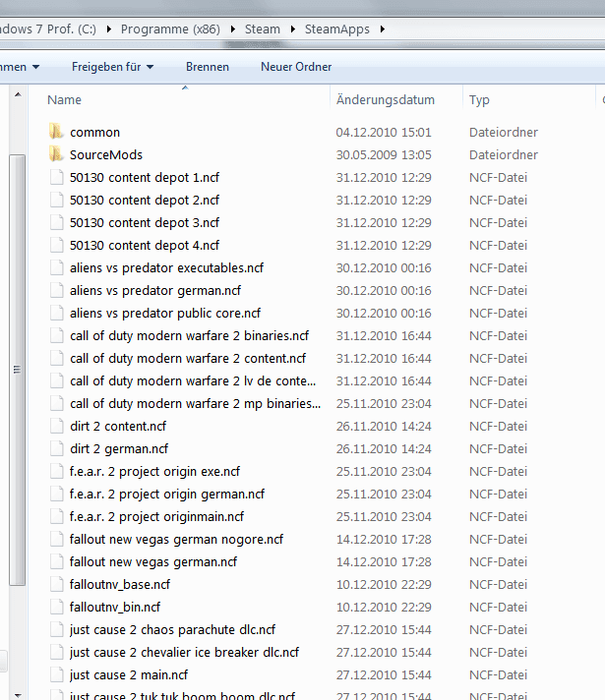Click scroll up arrow of navigation pane
Screen dimensions: 605x700
(18, 94)
